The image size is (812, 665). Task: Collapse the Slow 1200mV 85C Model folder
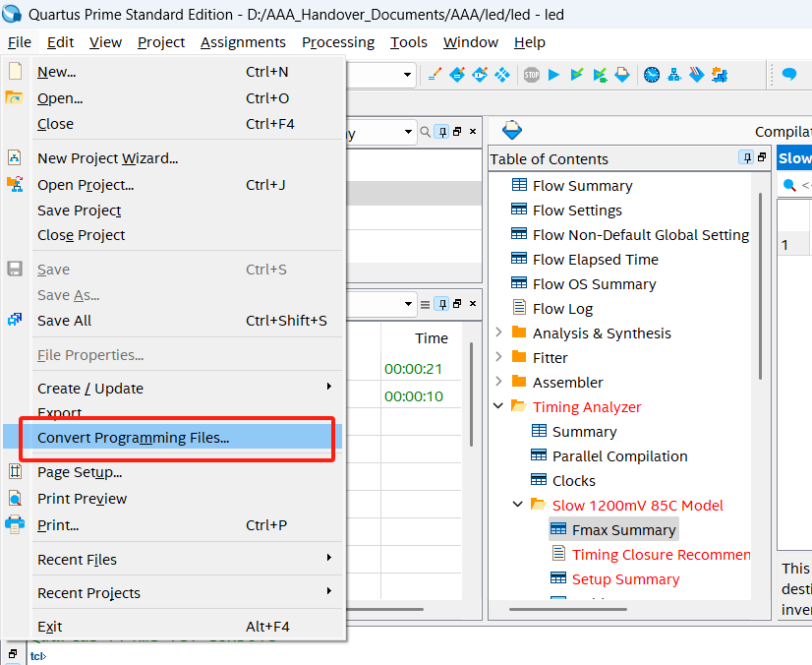coord(517,504)
